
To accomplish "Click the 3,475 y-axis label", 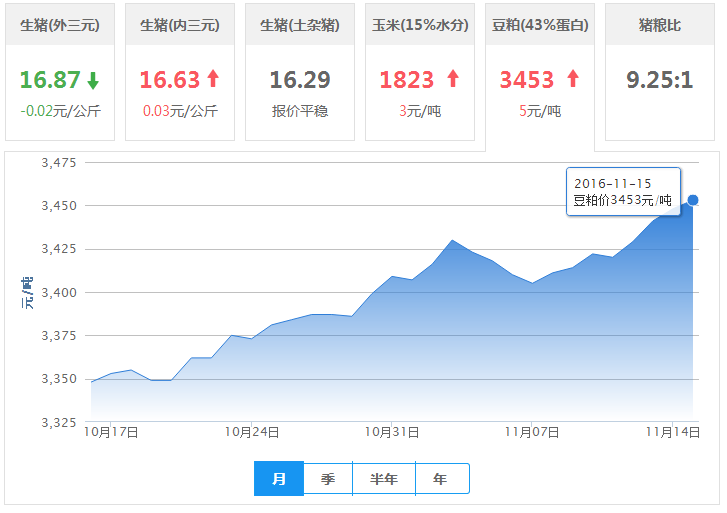I will click(59, 163).
